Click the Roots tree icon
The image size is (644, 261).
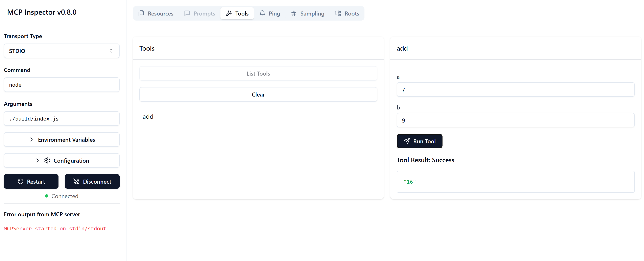pyautogui.click(x=338, y=13)
